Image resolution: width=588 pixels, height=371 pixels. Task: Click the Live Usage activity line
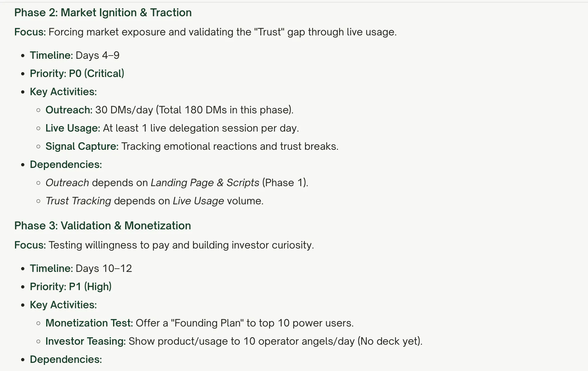point(172,128)
